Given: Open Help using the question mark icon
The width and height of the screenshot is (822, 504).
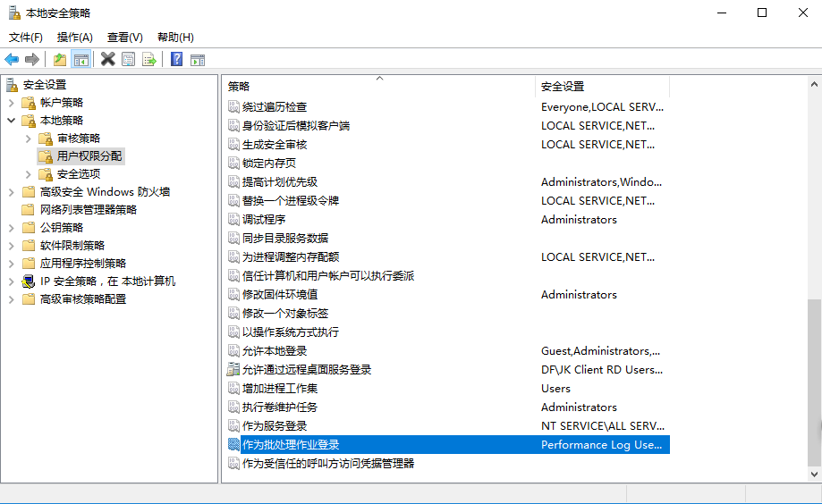Looking at the screenshot, I should point(176,60).
